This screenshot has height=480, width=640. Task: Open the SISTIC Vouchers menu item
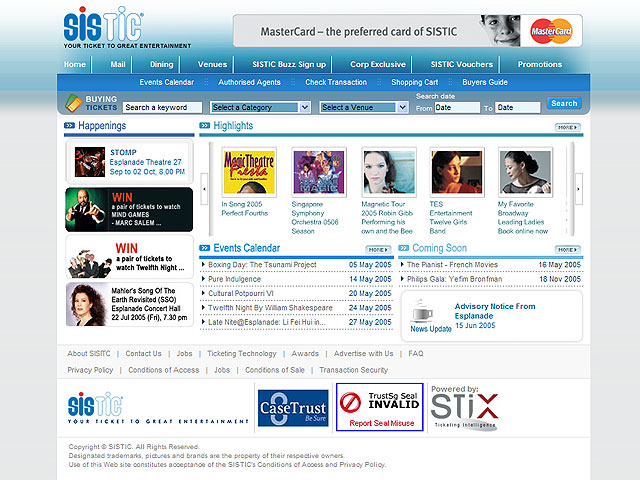[x=462, y=64]
